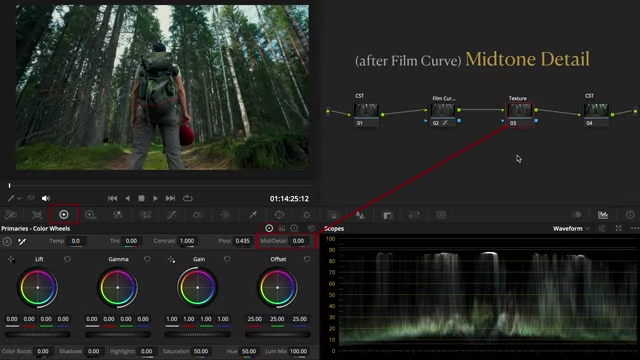Open the Waveform scope type dropdown

click(571, 229)
